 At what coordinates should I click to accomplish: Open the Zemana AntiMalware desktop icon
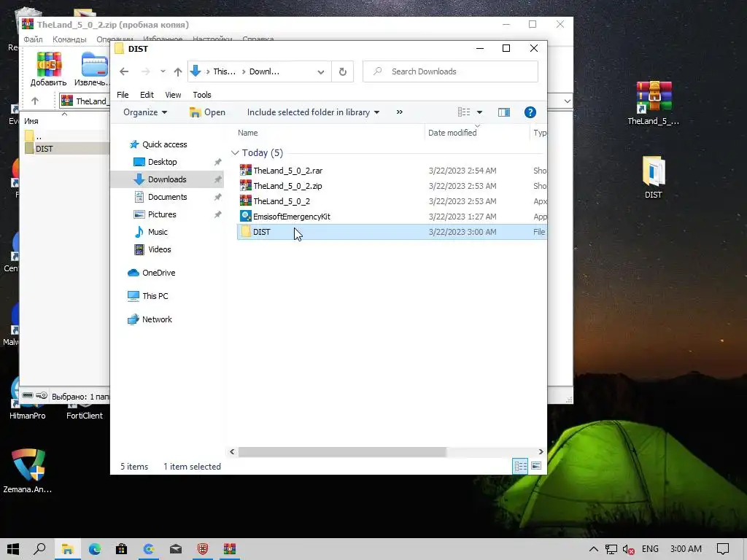[x=28, y=470]
